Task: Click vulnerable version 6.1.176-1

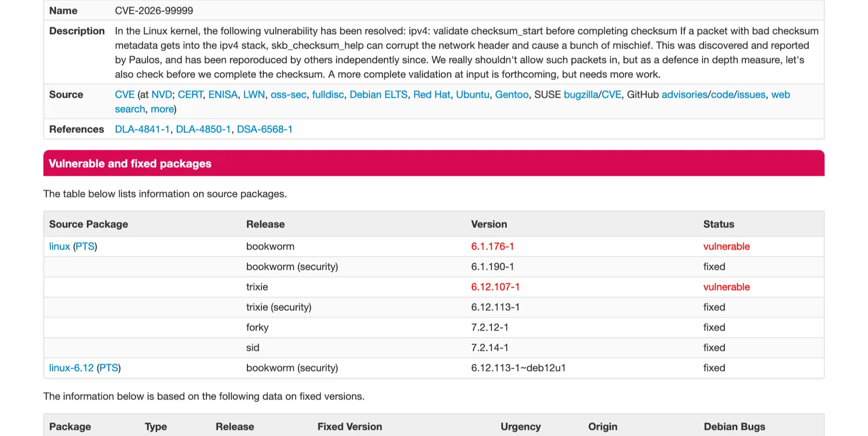Action: click(x=493, y=246)
